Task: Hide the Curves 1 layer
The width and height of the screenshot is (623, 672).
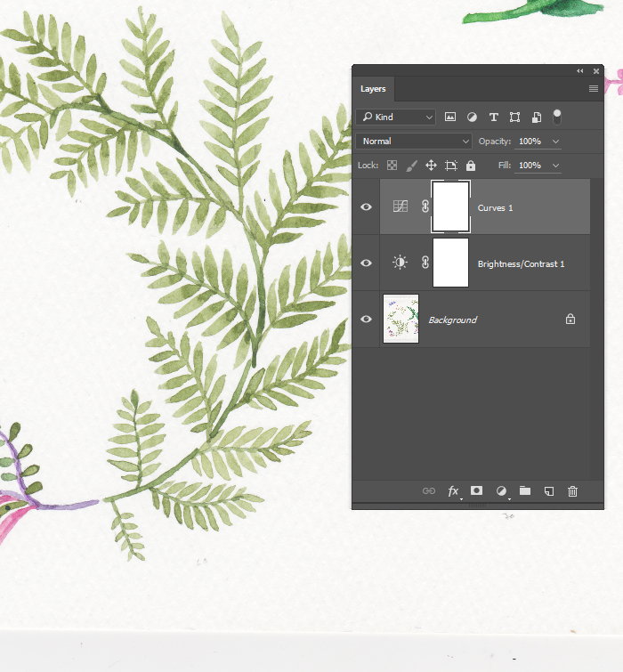Action: (366, 207)
